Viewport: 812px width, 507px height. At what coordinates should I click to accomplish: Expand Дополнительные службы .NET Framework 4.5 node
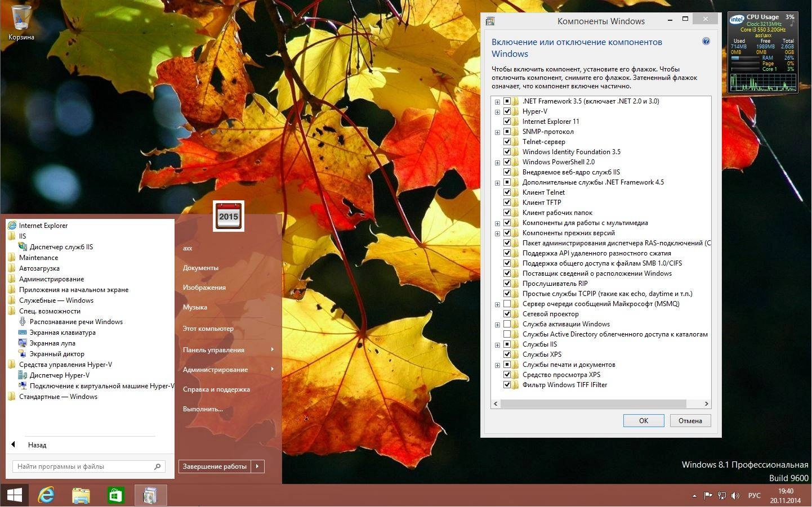click(497, 183)
